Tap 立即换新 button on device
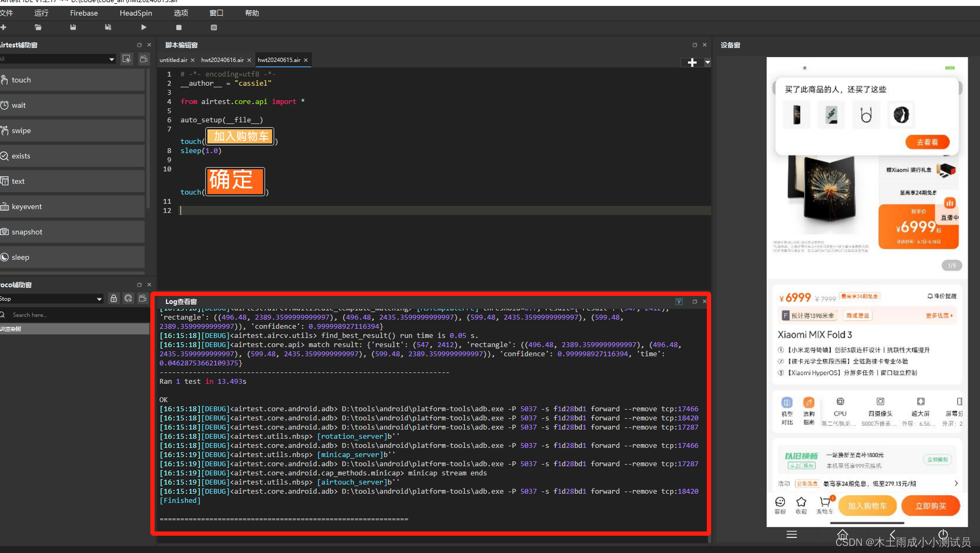The width and height of the screenshot is (980, 553). (x=938, y=459)
